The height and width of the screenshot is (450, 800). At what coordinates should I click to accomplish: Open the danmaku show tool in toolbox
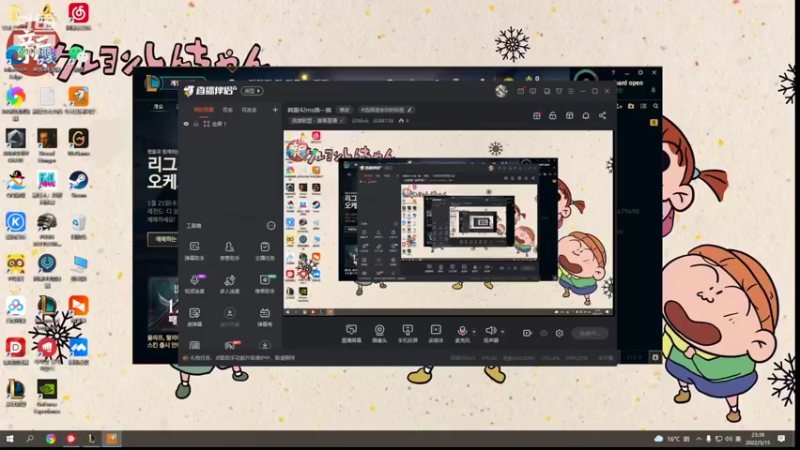pyautogui.click(x=265, y=317)
